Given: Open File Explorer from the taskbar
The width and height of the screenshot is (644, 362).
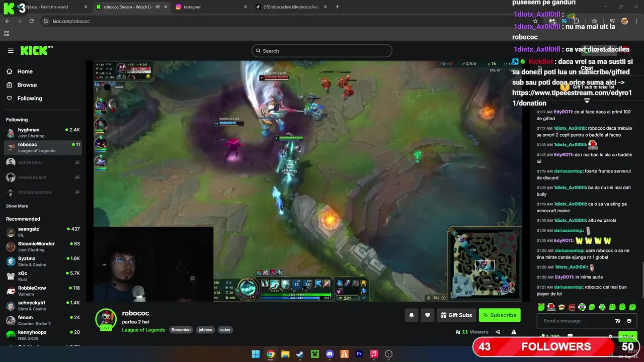Looking at the screenshot, I should pyautogui.click(x=285, y=354).
